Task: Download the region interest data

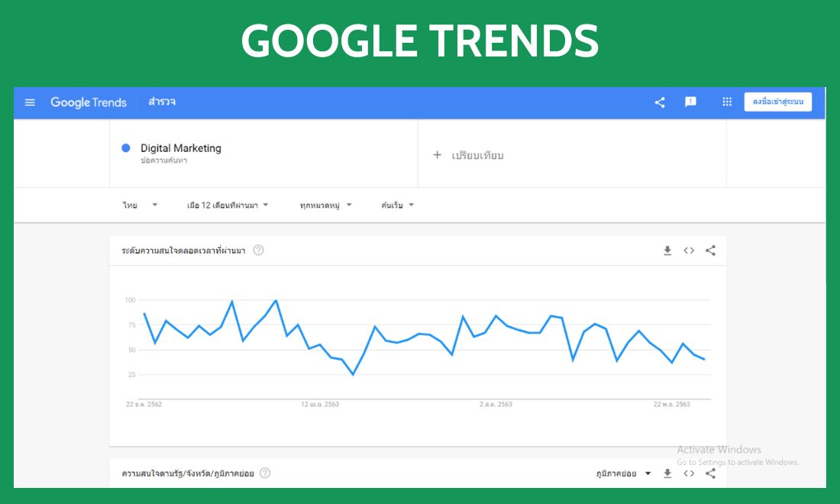Action: tap(667, 473)
